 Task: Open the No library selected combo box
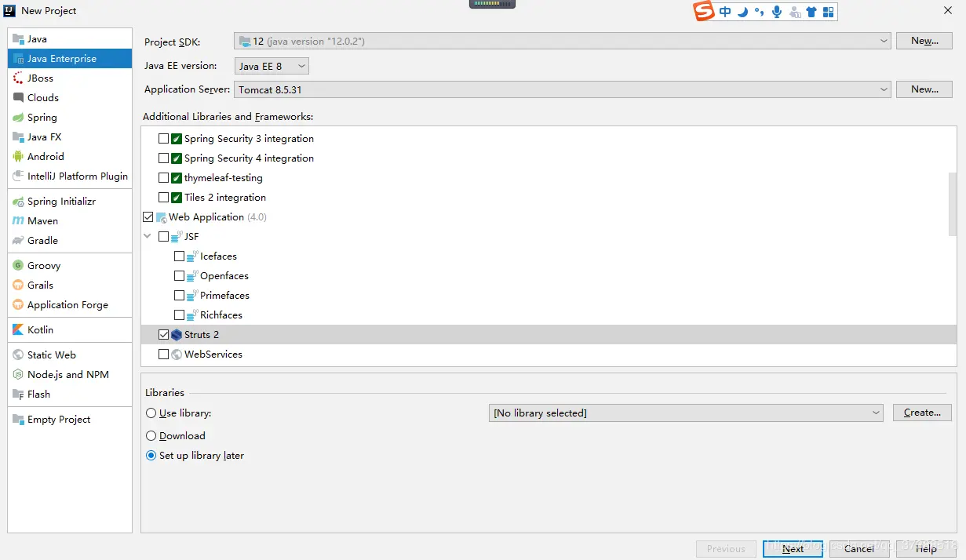pos(686,413)
